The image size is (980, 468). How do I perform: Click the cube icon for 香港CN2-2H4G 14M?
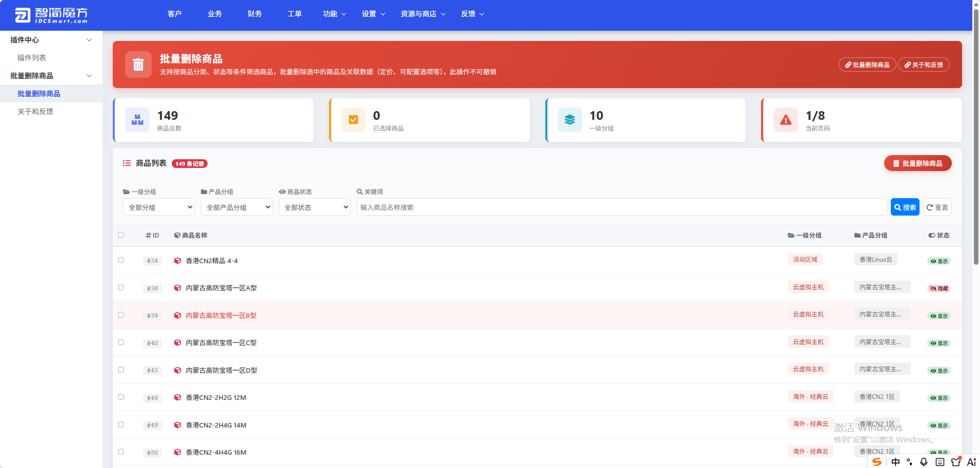(177, 425)
